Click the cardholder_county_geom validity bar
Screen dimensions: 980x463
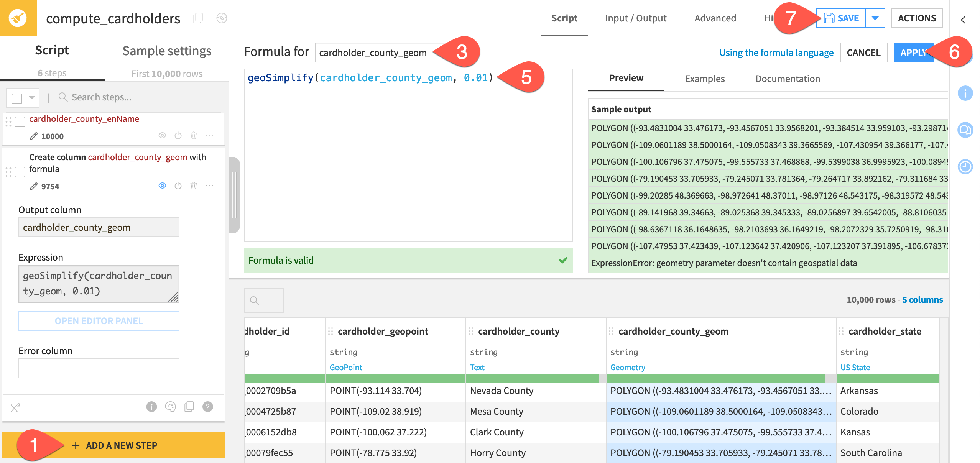tap(721, 379)
